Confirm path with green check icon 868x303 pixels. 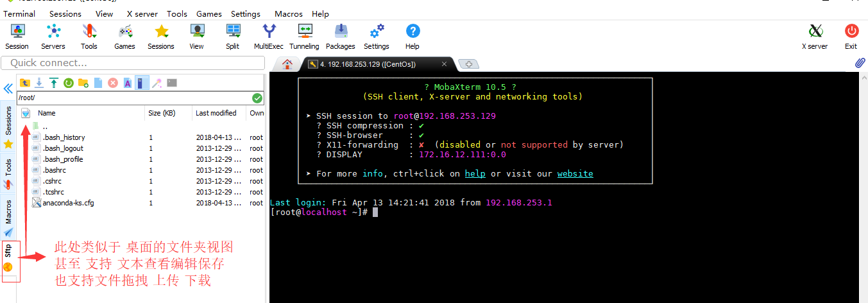(257, 98)
